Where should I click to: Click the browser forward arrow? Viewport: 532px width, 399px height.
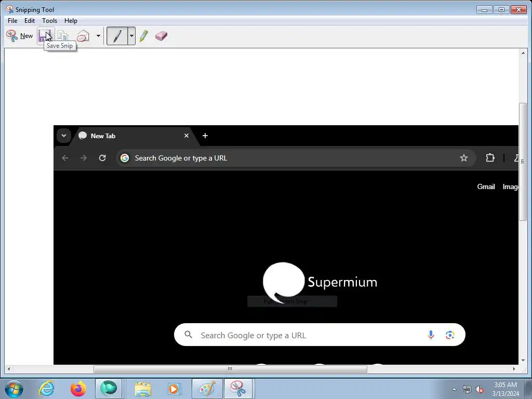84,158
